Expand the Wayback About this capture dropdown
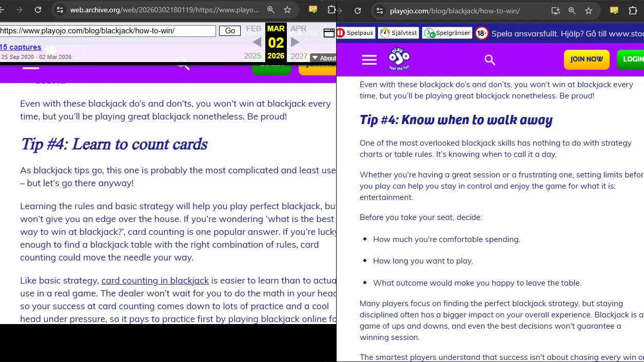Screen dimensions: 644x362 [x=323, y=58]
